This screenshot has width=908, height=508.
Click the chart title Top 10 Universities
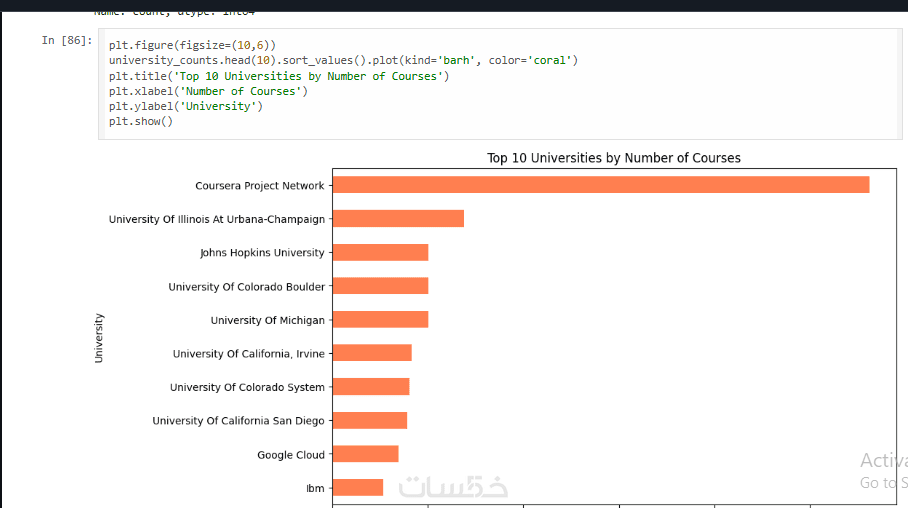click(x=614, y=158)
